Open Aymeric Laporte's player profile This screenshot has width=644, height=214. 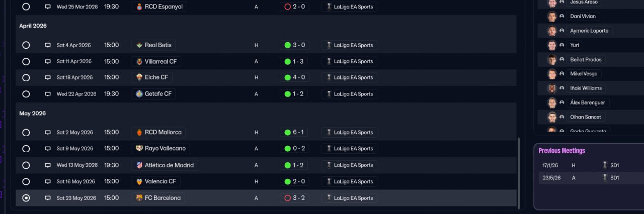[589, 31]
